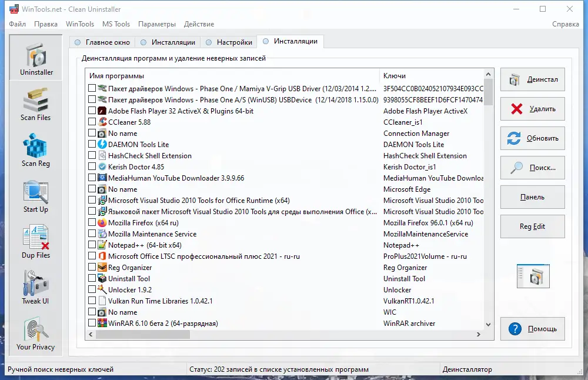
Task: Select the 'Connection Manager' key entry
Action: tap(416, 133)
